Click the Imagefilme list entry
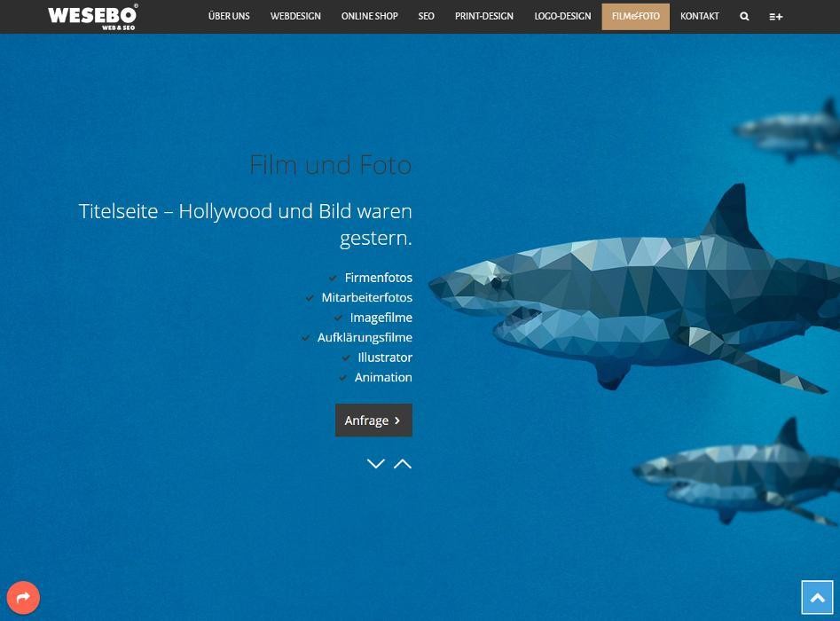The image size is (840, 621). coord(381,318)
